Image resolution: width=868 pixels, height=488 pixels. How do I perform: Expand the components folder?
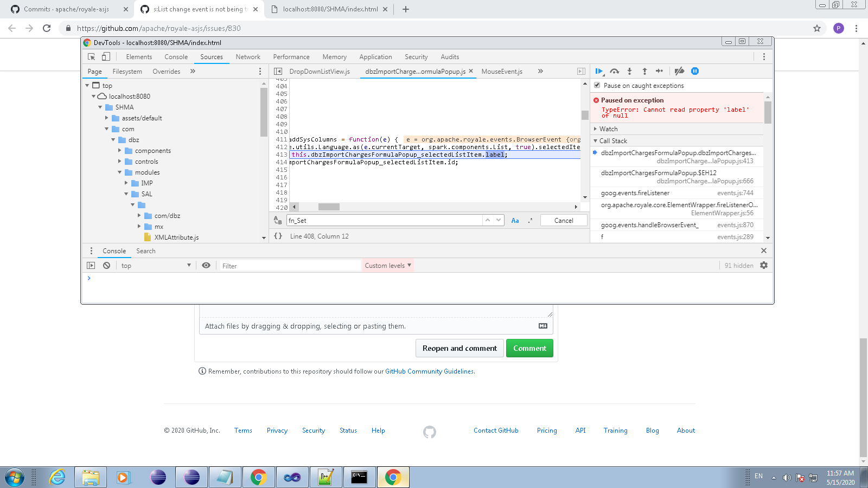[119, 150]
